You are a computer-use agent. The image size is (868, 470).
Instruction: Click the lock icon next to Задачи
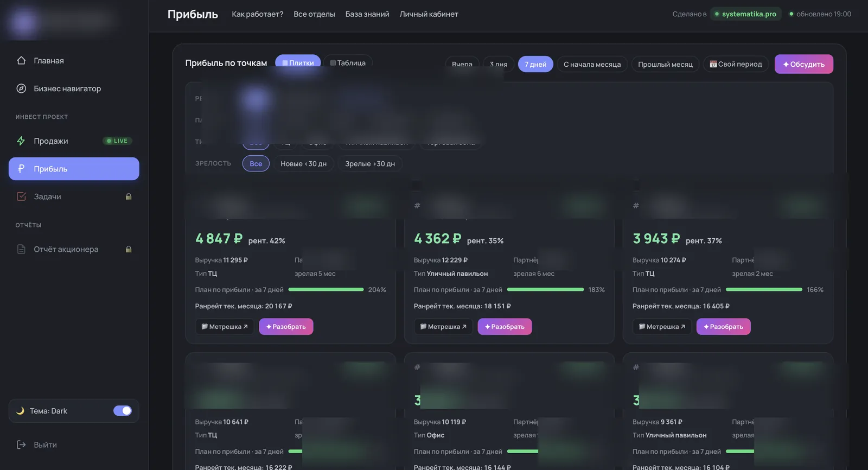pyautogui.click(x=129, y=196)
